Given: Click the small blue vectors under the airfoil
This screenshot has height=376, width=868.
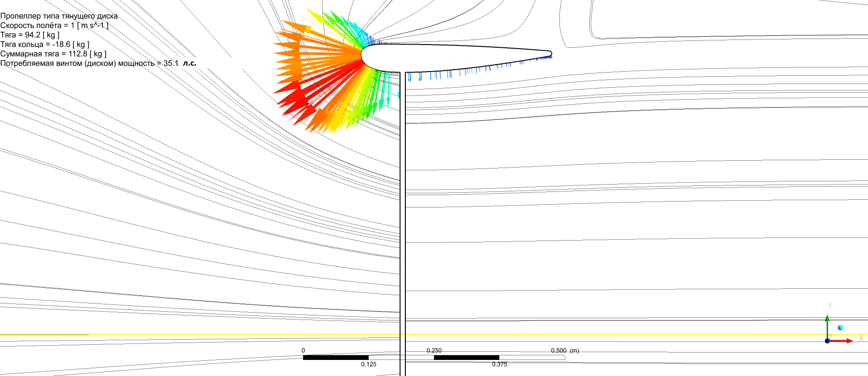Looking at the screenshot, I should pos(459,73).
